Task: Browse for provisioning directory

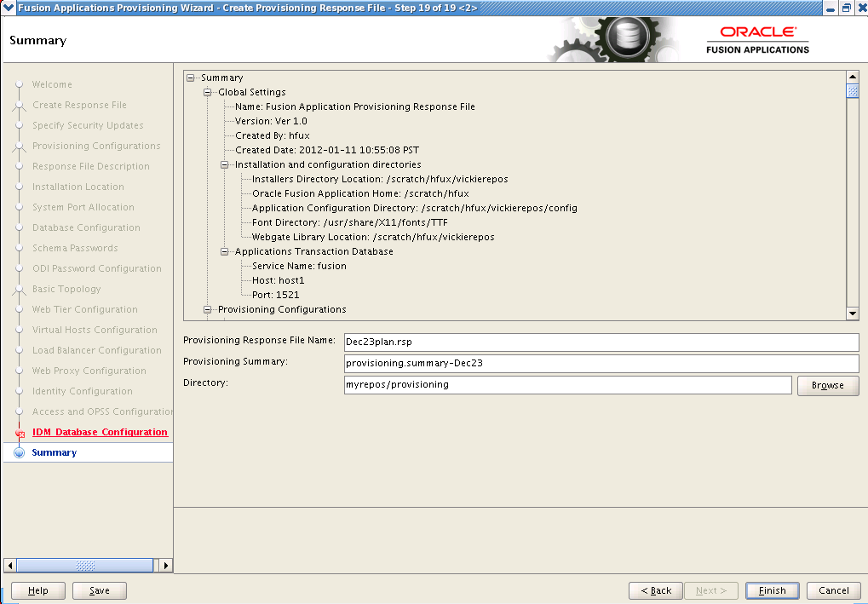Action: 828,385
